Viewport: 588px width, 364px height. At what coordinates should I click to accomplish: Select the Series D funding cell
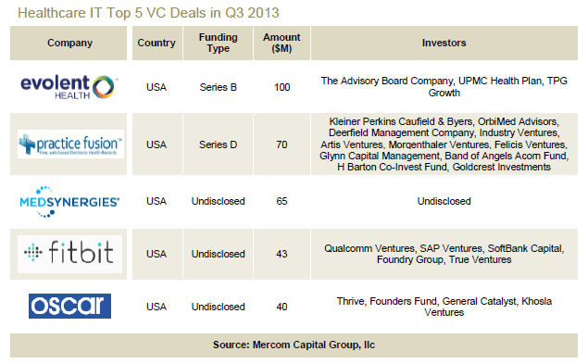[x=219, y=144]
